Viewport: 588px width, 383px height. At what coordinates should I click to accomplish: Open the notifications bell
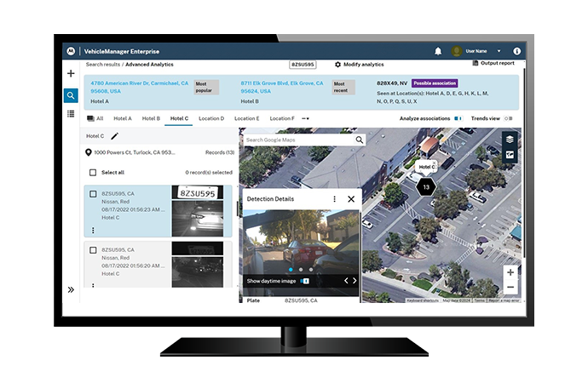[x=438, y=51]
